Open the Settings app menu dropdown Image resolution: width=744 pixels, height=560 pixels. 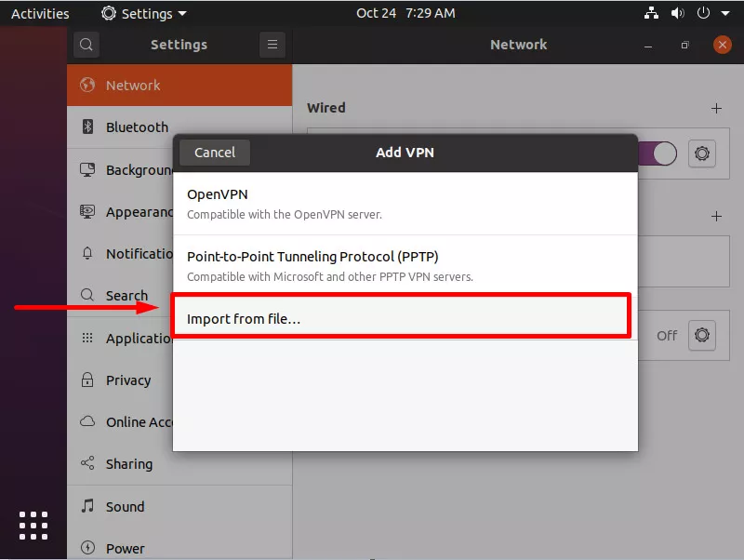click(144, 14)
